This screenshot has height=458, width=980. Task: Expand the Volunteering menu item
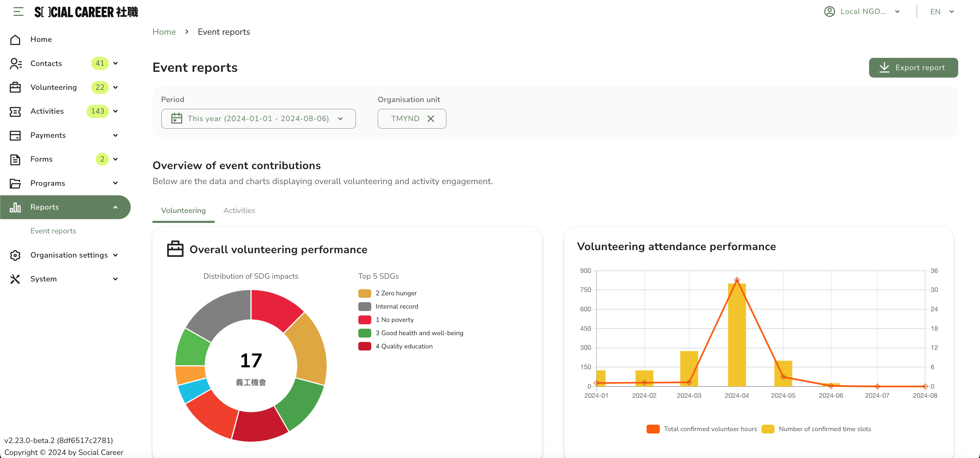(x=116, y=87)
